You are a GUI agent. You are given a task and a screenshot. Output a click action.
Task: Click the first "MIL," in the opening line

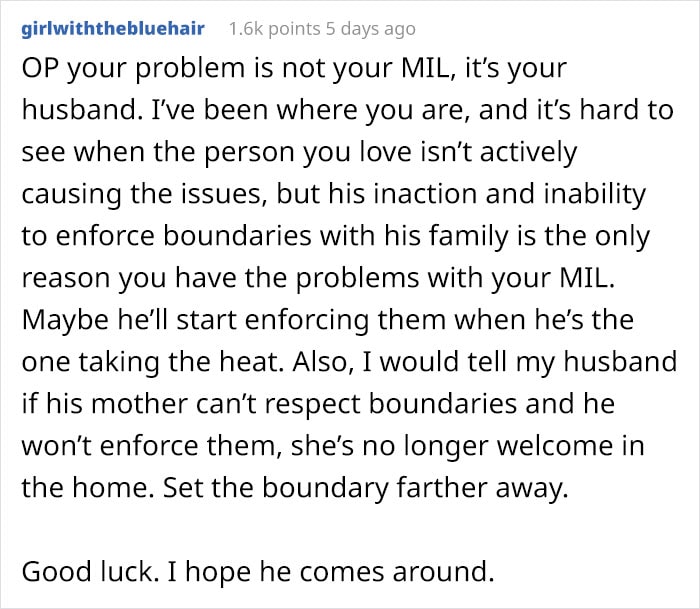[429, 69]
